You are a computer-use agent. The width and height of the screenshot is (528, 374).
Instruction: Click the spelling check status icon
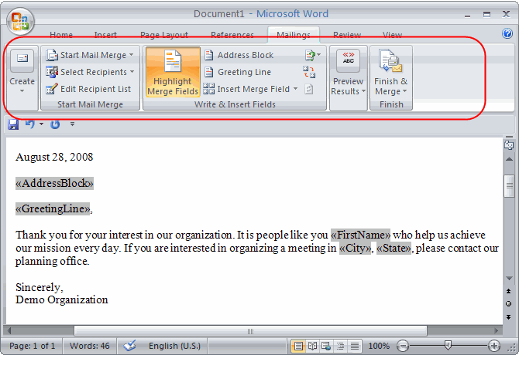point(130,346)
